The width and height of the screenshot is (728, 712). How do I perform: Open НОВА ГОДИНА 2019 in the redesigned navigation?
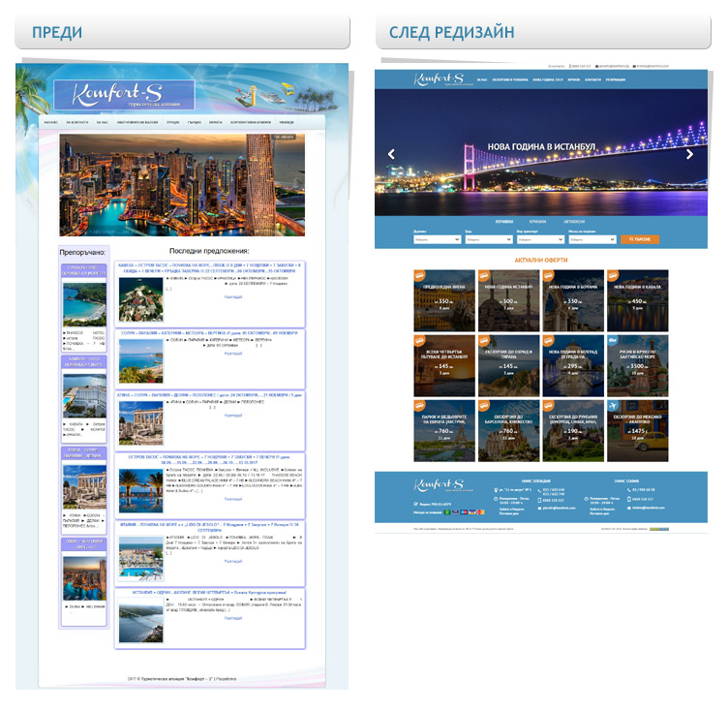click(x=548, y=79)
